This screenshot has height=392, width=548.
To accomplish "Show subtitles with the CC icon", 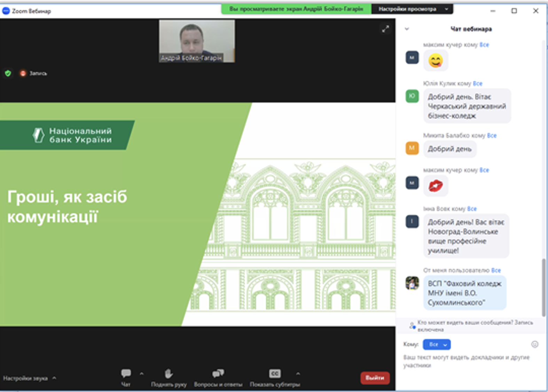I will [275, 374].
